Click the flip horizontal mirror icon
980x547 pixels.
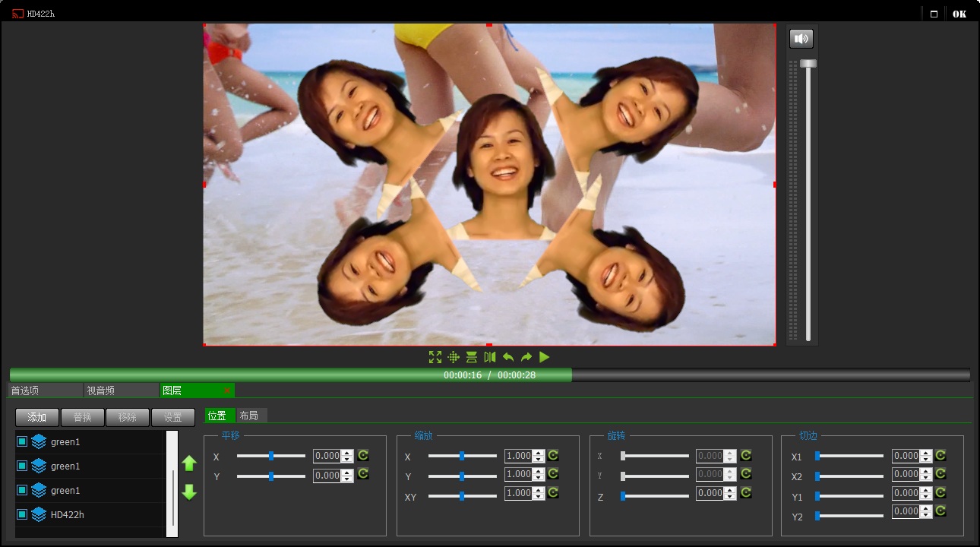(490, 357)
